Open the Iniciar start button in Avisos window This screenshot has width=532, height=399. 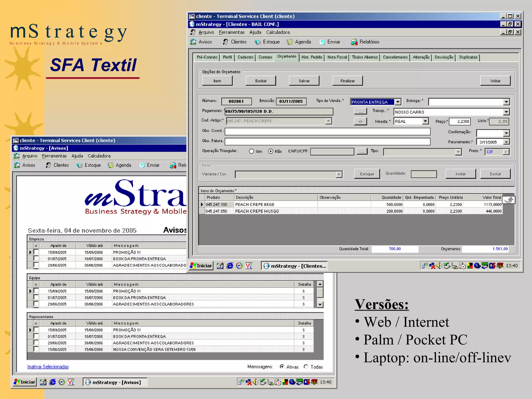coord(25,382)
